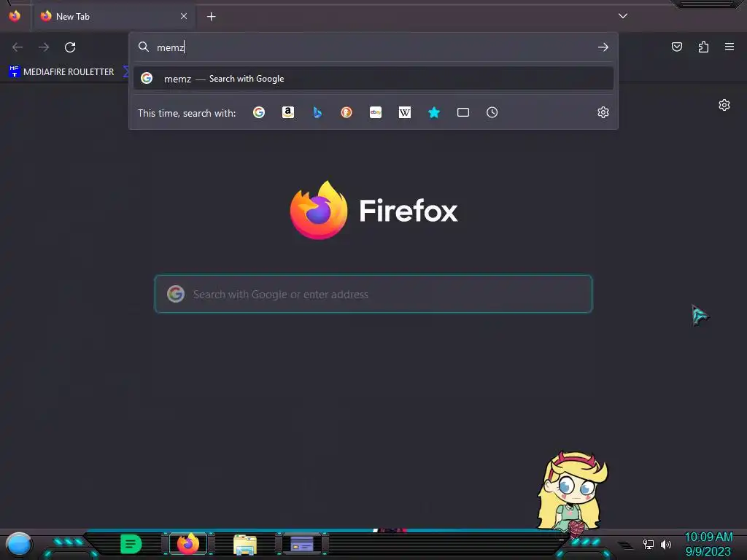747x560 pixels.
Task: Open the Extensions puzzle icon
Action: [703, 47]
